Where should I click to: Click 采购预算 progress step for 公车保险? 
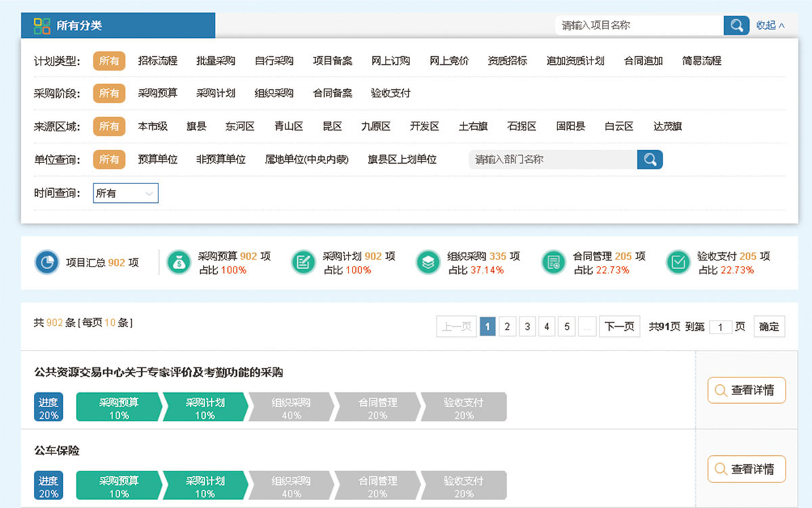click(119, 486)
